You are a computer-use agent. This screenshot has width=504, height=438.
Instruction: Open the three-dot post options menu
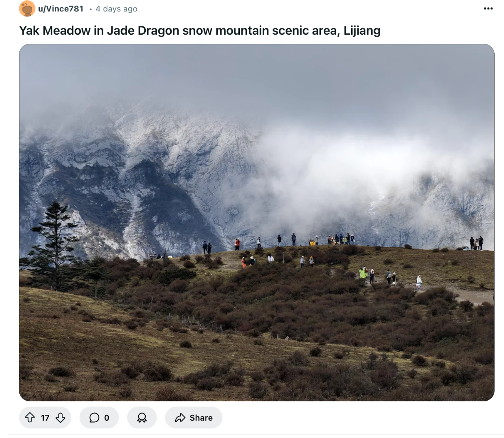488,9
